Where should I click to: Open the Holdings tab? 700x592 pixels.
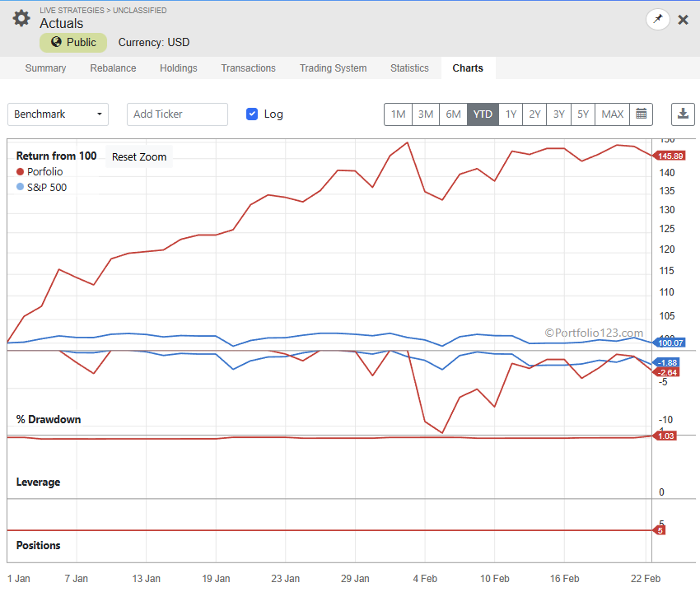(x=179, y=68)
